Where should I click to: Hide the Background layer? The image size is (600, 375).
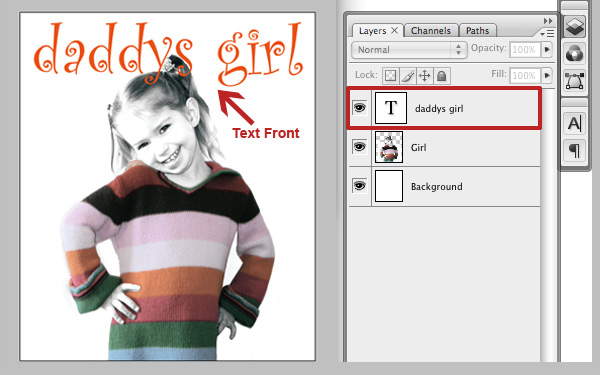(359, 186)
